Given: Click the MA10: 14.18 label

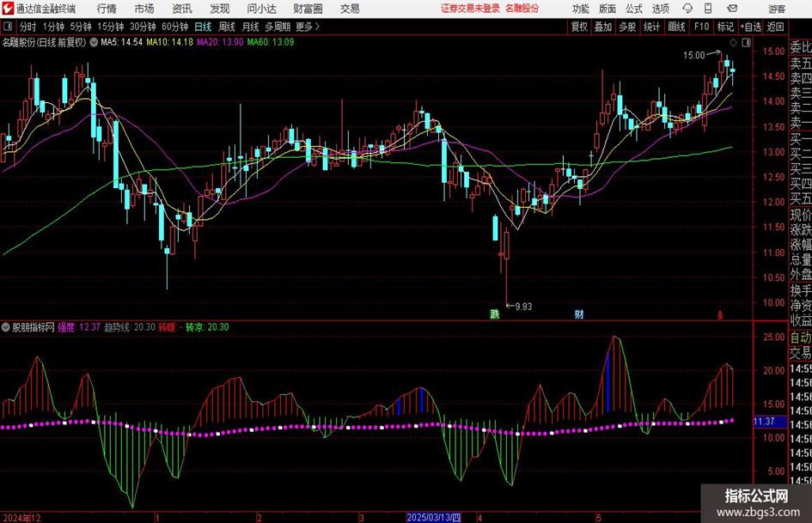Looking at the screenshot, I should click(169, 42).
